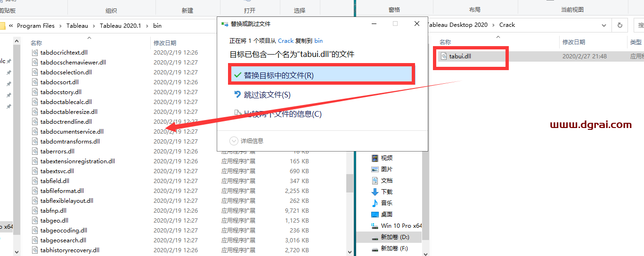Open 音乐 in the navigation pane

[387, 203]
